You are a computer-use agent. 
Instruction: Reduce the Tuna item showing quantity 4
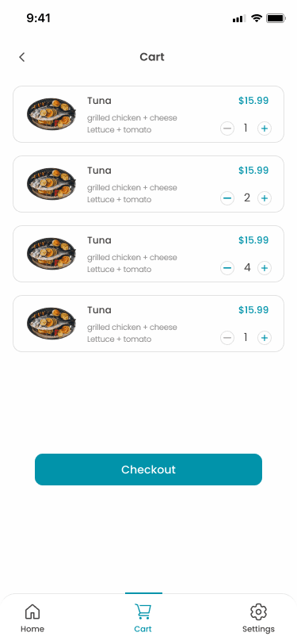click(x=227, y=268)
